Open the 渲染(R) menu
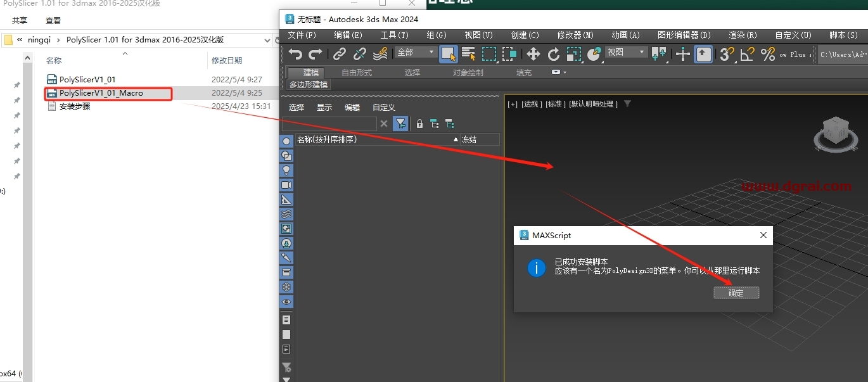 coord(743,35)
